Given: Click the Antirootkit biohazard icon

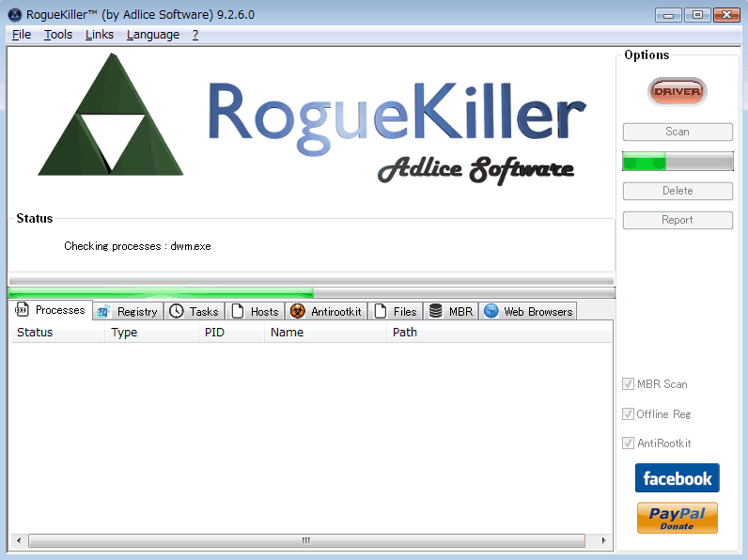Looking at the screenshot, I should [298, 312].
